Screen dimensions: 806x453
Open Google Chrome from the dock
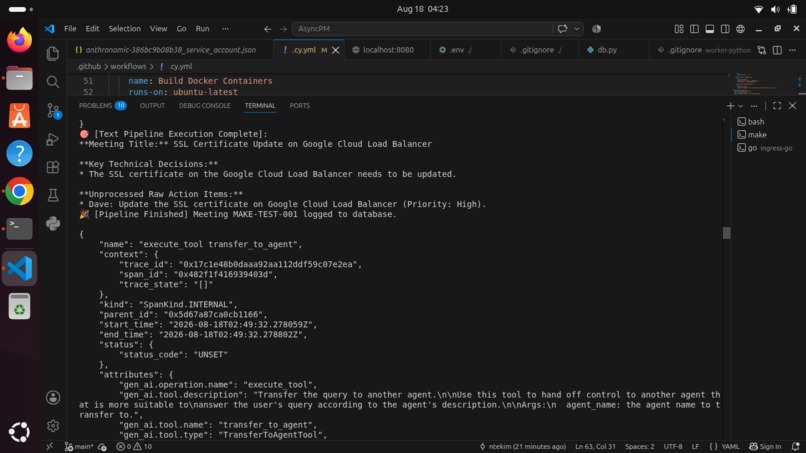coord(19,191)
